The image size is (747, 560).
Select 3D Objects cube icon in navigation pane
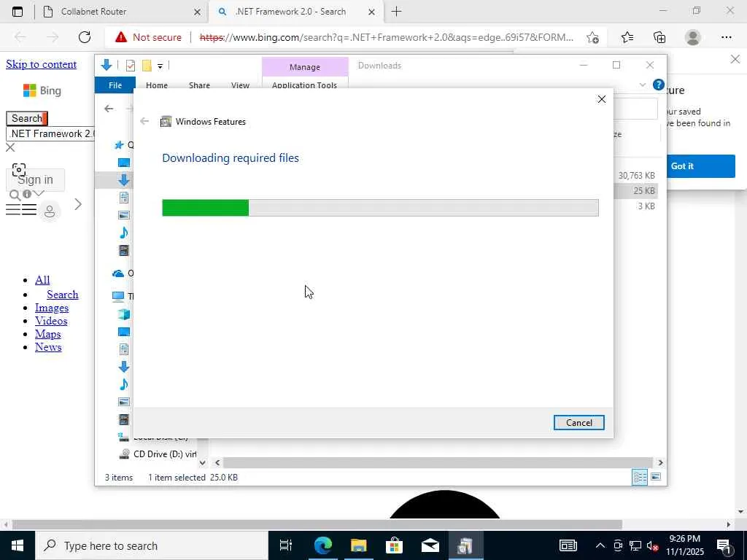tap(124, 314)
